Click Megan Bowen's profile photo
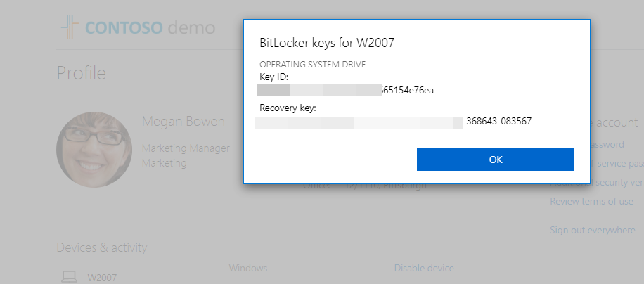Image resolution: width=644 pixels, height=284 pixels. click(94, 150)
